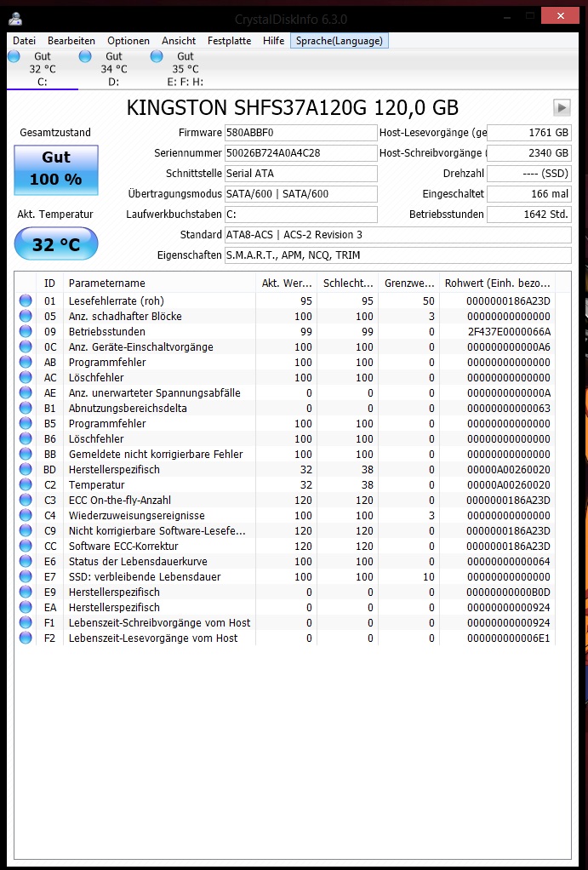
Task: Click raw value 00000000000B0D
Action: [509, 592]
